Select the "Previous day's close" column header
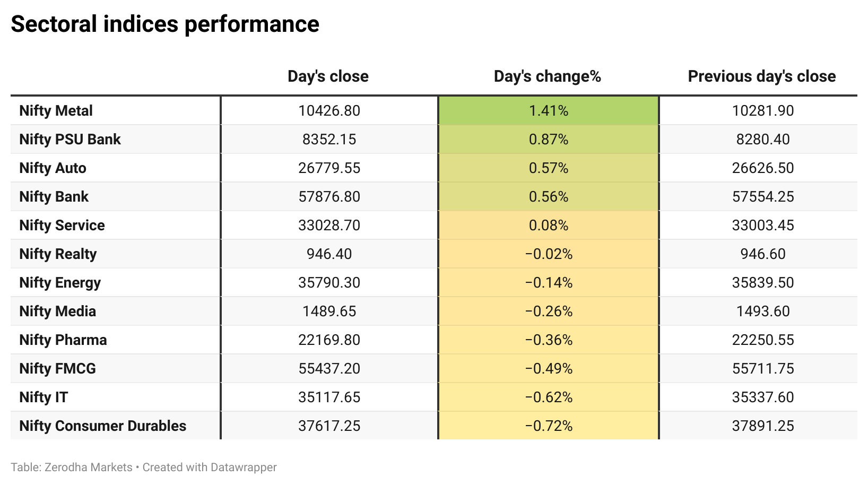Image resolution: width=868 pixels, height=485 pixels. coord(761,76)
